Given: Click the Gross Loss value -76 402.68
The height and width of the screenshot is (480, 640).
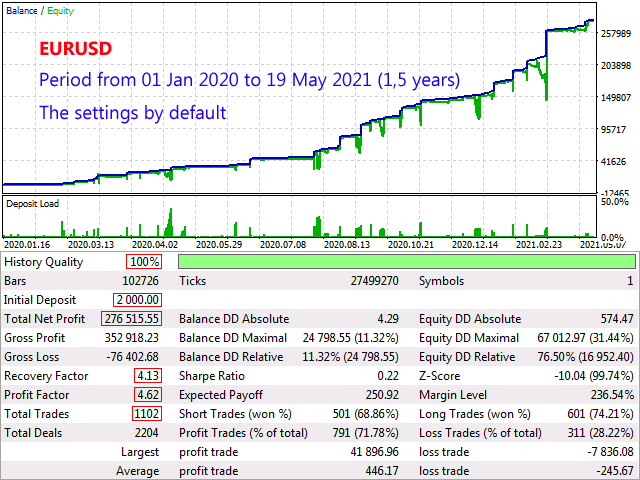Looking at the screenshot, I should pyautogui.click(x=132, y=357).
